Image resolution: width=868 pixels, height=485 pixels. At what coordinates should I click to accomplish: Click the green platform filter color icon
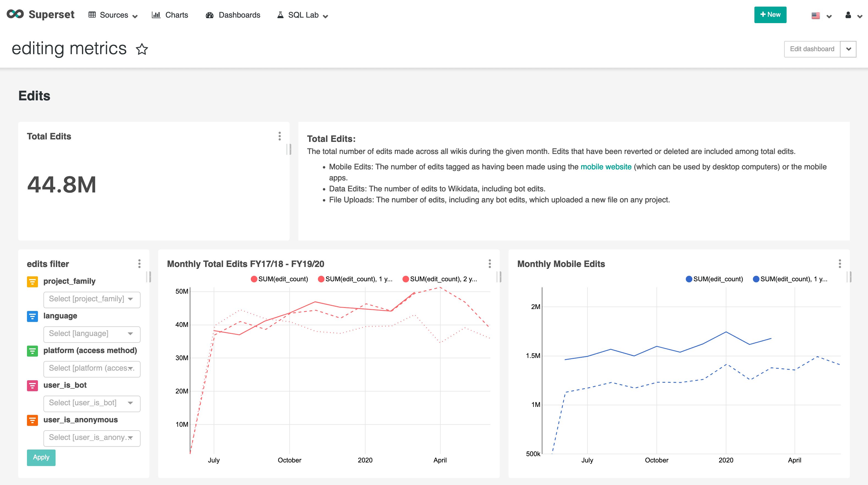32,351
